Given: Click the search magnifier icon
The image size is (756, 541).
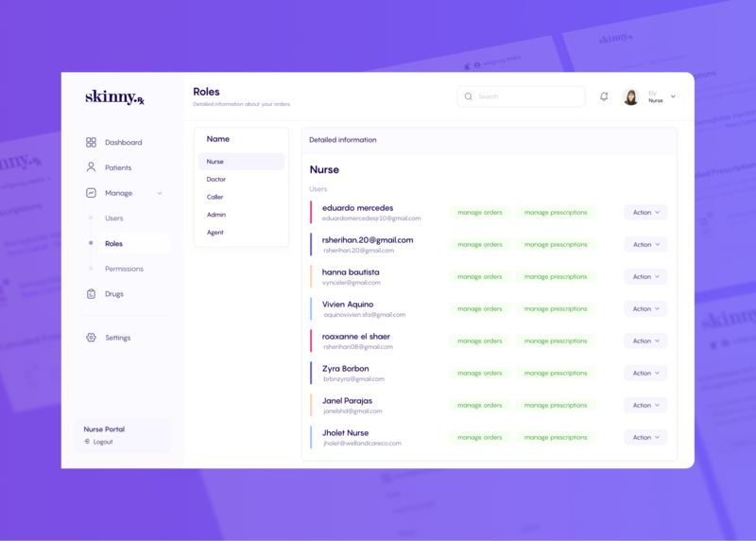Looking at the screenshot, I should tap(469, 96).
